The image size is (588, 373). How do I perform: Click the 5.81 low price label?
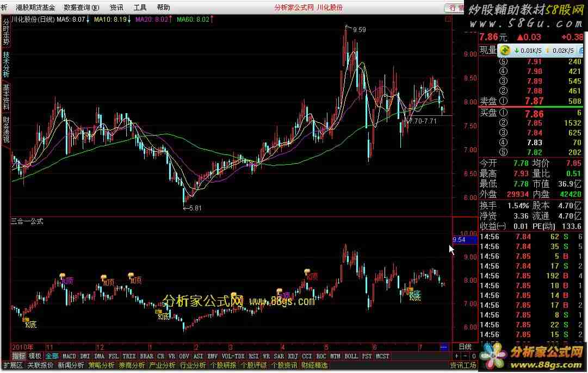click(195, 208)
